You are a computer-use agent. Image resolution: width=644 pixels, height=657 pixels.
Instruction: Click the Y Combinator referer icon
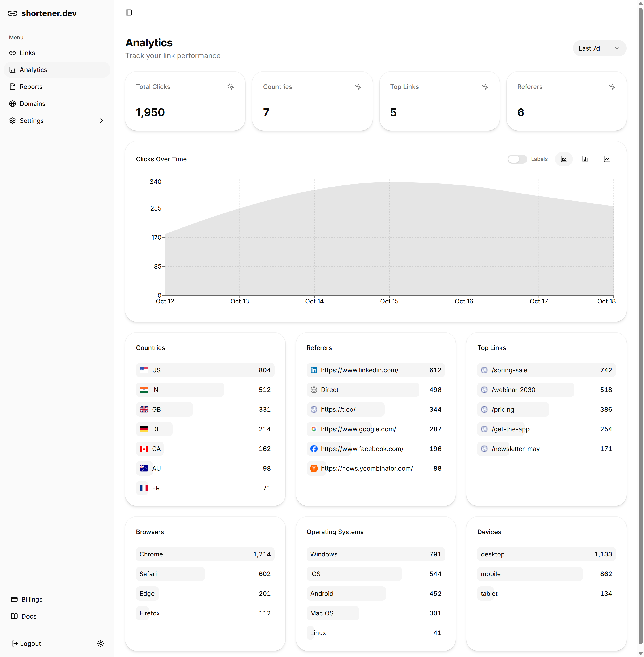tap(314, 468)
